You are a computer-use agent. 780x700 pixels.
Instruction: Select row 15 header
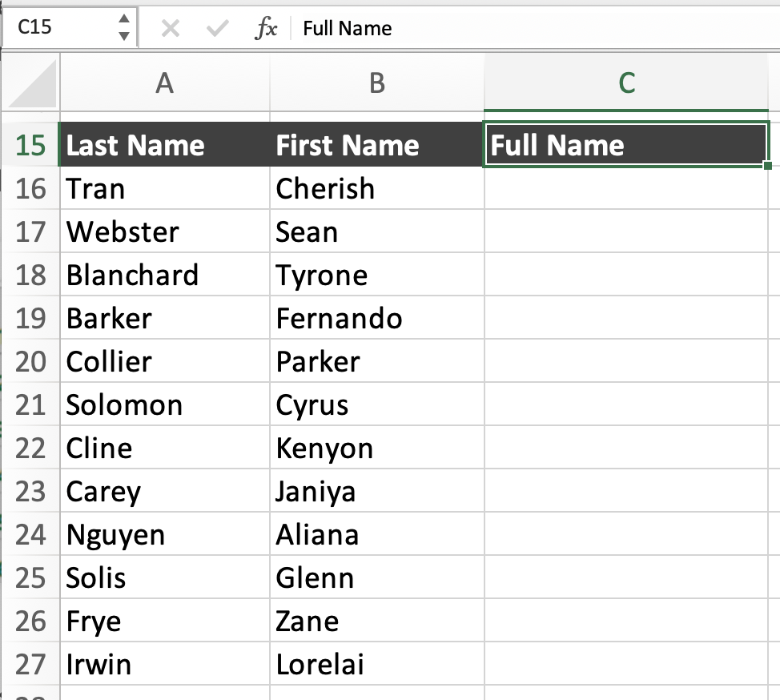(x=31, y=146)
